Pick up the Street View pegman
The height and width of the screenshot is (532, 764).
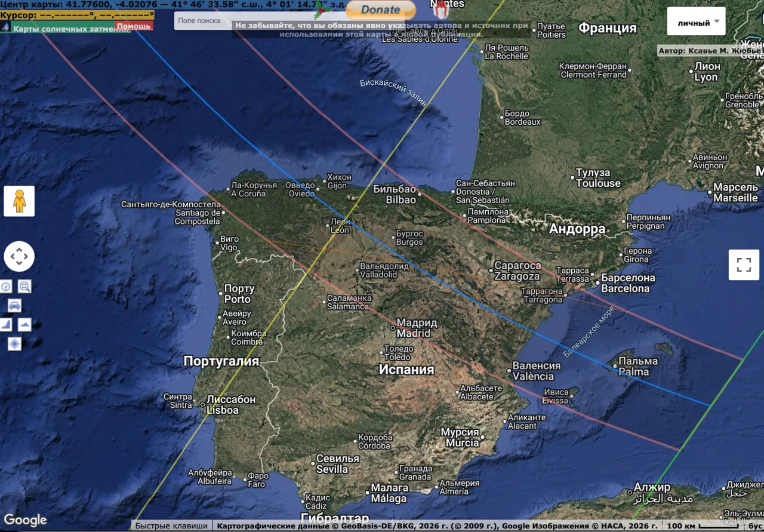tap(19, 201)
